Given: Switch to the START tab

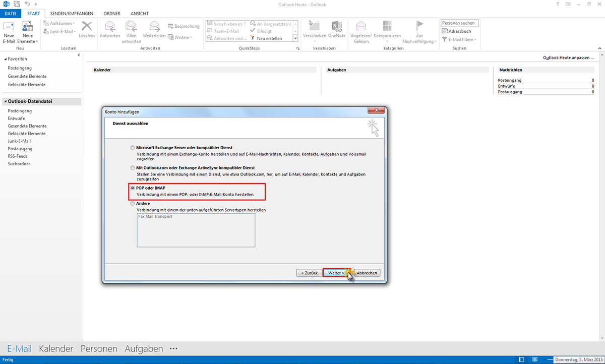Looking at the screenshot, I should (x=34, y=14).
